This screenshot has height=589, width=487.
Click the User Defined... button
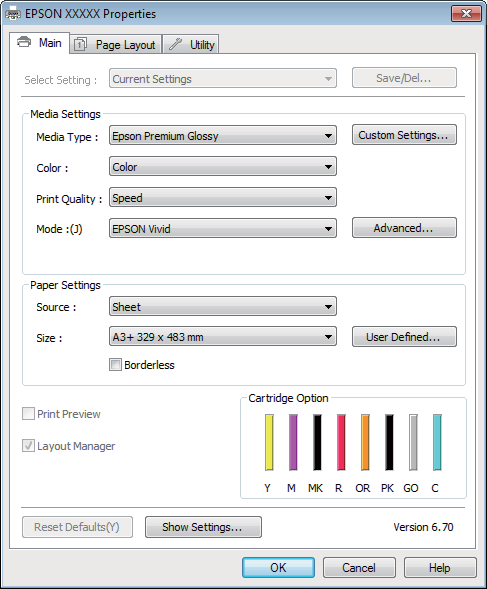tap(404, 337)
